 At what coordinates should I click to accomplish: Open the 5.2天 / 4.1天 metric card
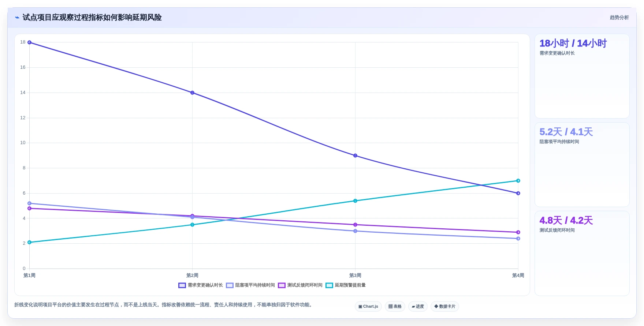(582, 165)
